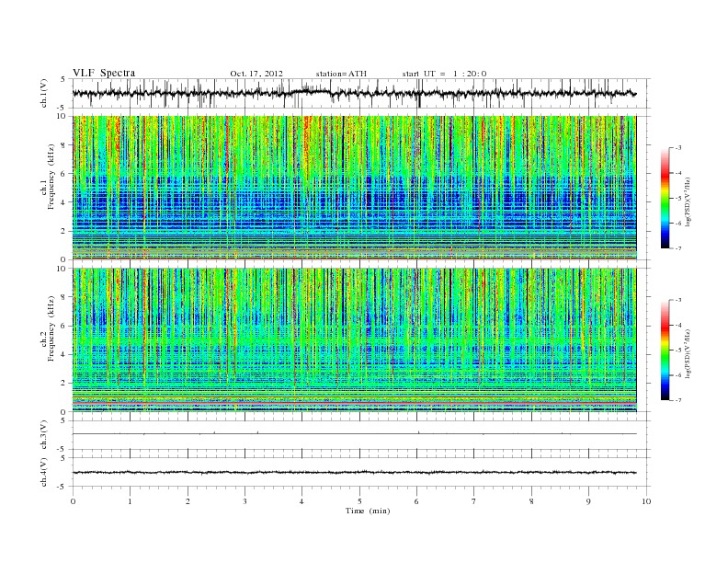Click the '-7' label on ch.2 colorbar
The height and width of the screenshot is (563, 728).
[678, 400]
